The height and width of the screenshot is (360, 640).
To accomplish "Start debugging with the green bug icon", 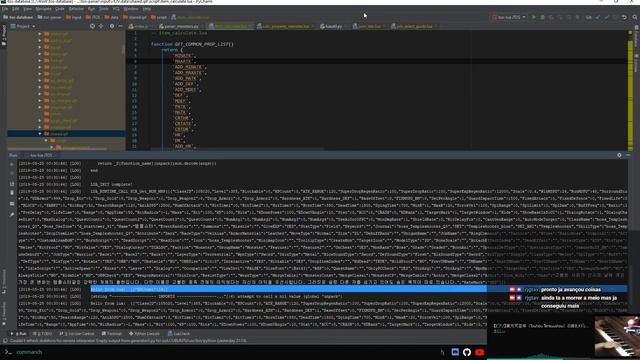I will (x=542, y=17).
